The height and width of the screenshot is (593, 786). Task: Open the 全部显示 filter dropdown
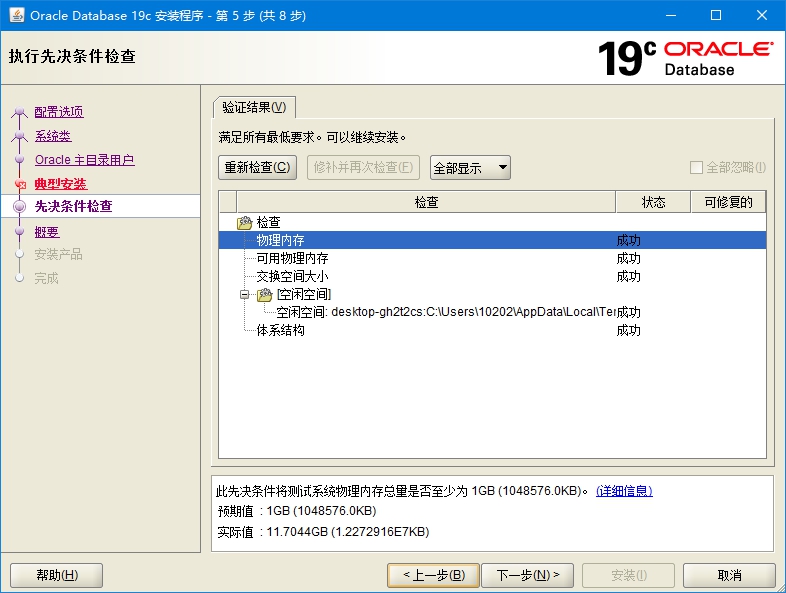[x=470, y=168]
